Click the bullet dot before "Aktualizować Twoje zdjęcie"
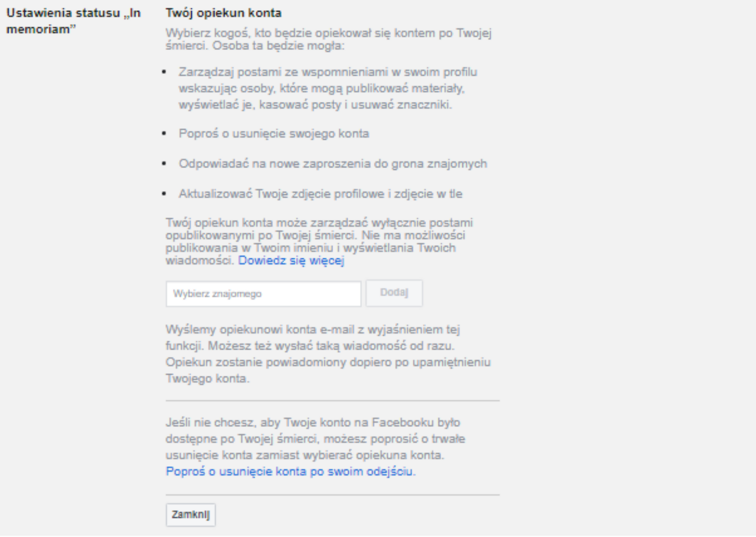This screenshot has width=756, height=537. coord(164,194)
